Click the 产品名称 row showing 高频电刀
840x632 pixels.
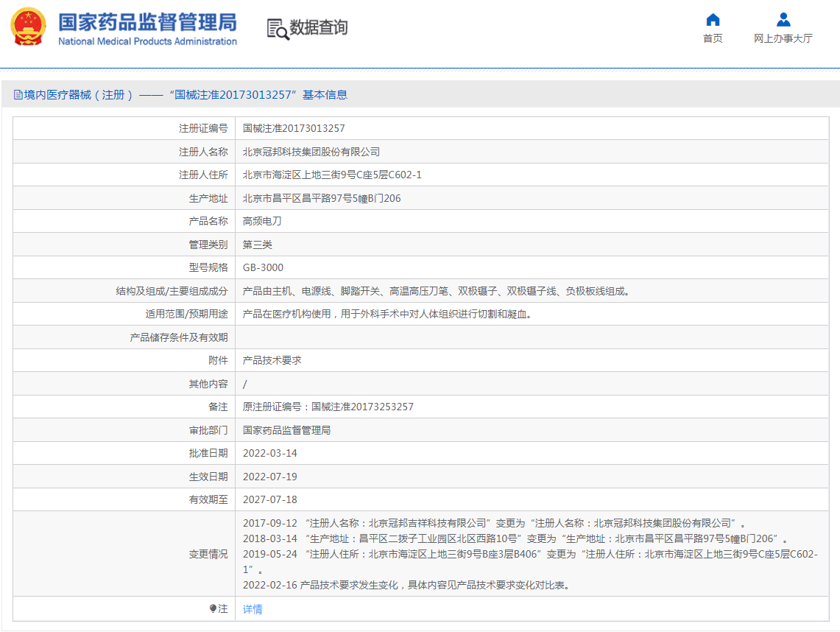(261, 221)
